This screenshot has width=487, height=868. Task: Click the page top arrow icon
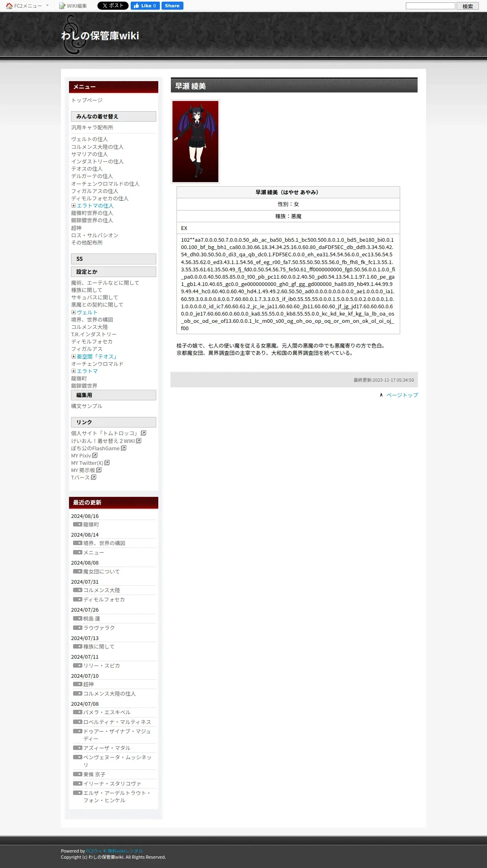(x=381, y=395)
